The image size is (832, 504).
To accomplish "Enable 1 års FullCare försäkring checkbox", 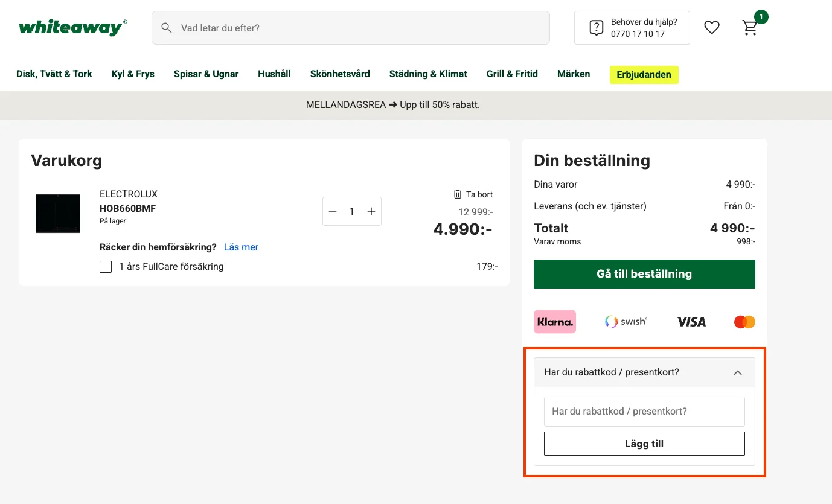I will point(106,267).
